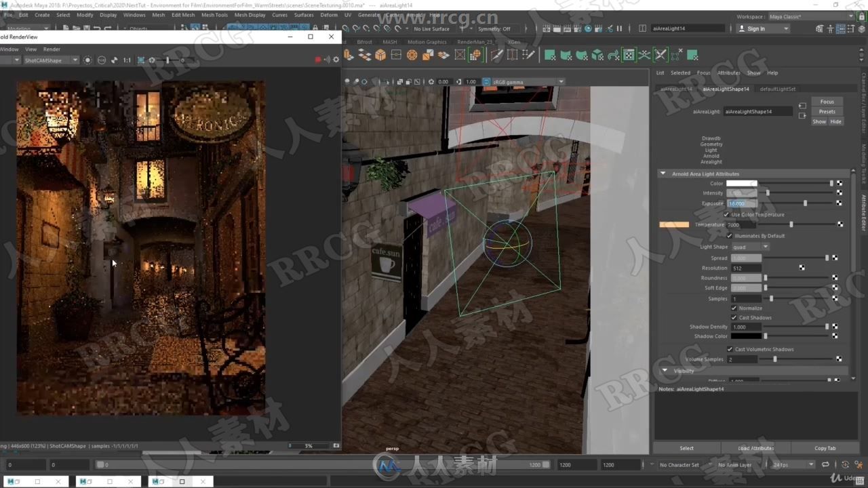Open the Motion Graphics shelf tab
The width and height of the screenshot is (868, 488).
coord(427,42)
